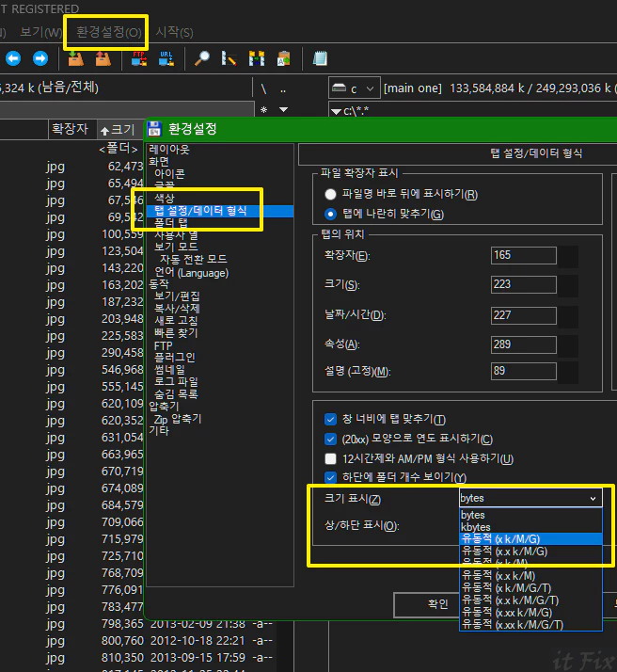Screen dimensions: 617x672
Task: Click the asterisk favorites button
Action: (x=263, y=110)
